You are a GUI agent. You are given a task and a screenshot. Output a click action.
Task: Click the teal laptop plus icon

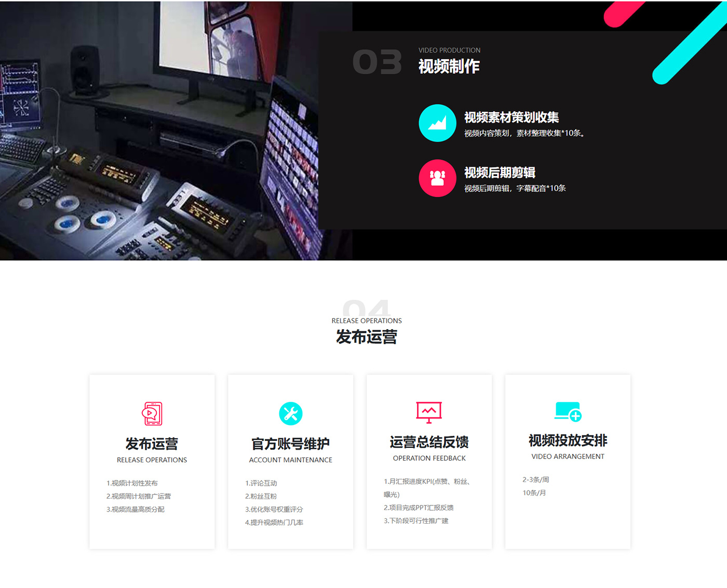point(568,411)
